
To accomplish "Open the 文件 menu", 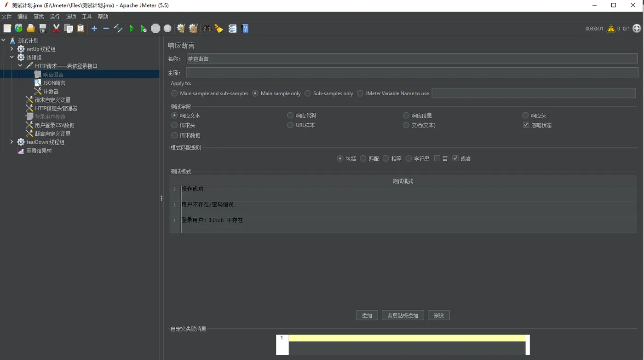I will coord(6,17).
